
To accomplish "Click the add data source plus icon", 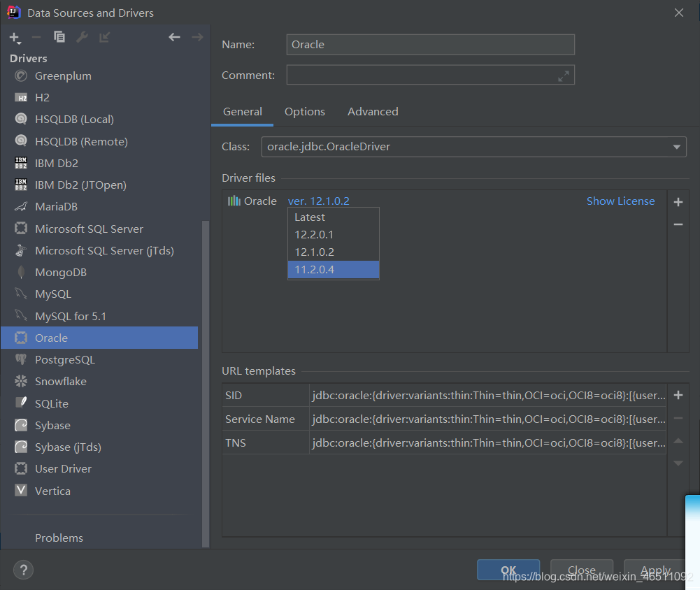I will 15,38.
